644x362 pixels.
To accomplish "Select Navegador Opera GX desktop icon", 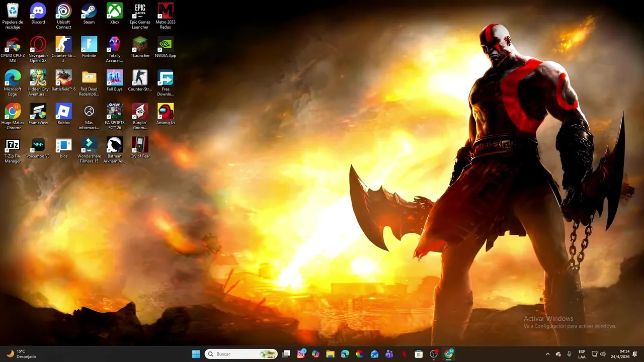I will coord(38,50).
